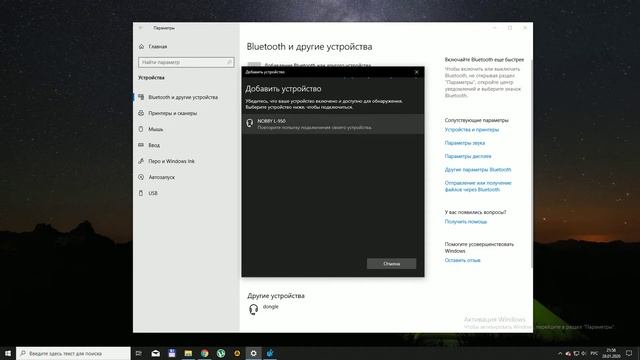
Task: Open File Explorer from taskbar
Action: (x=188, y=353)
